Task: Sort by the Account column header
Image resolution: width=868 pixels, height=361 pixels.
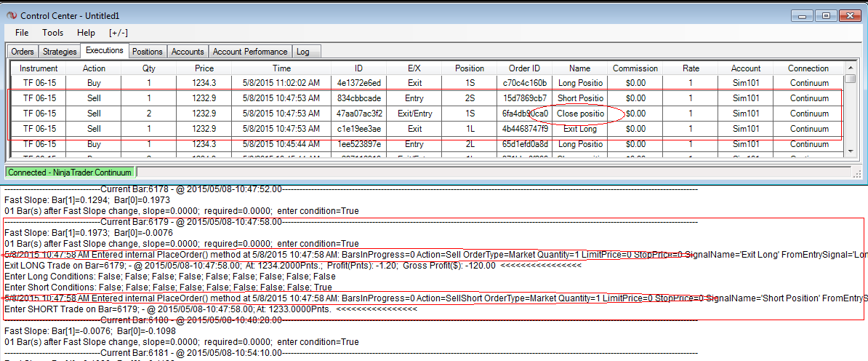Action: 746,68
